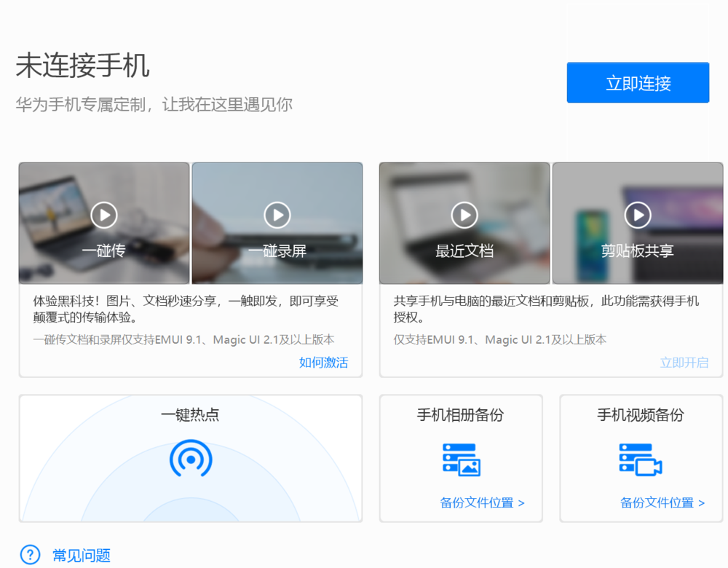The width and height of the screenshot is (728, 568).
Task: Click the 华为手机专属定制 subtitle text
Action: coord(154,104)
